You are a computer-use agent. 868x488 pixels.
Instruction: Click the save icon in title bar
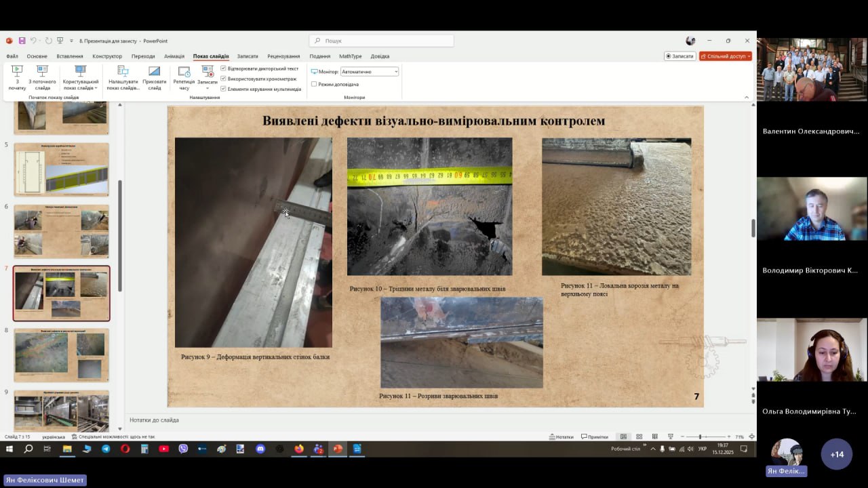[x=22, y=41]
